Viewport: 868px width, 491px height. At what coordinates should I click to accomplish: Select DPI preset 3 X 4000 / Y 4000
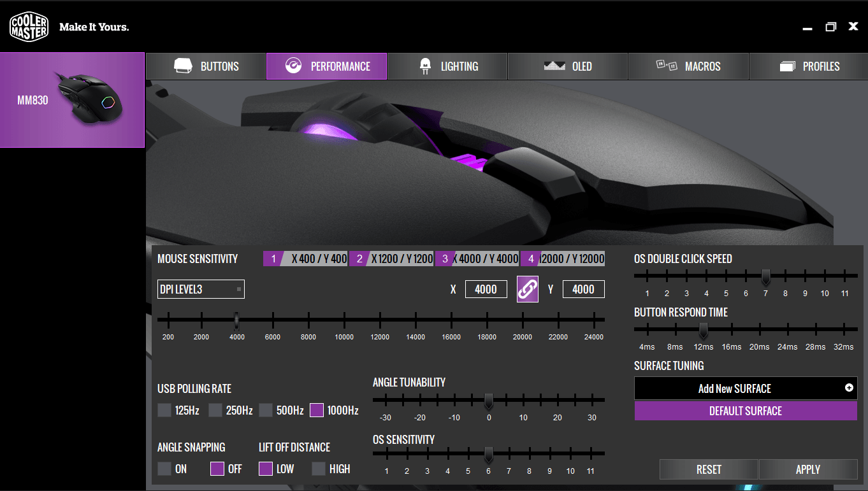pyautogui.click(x=477, y=259)
